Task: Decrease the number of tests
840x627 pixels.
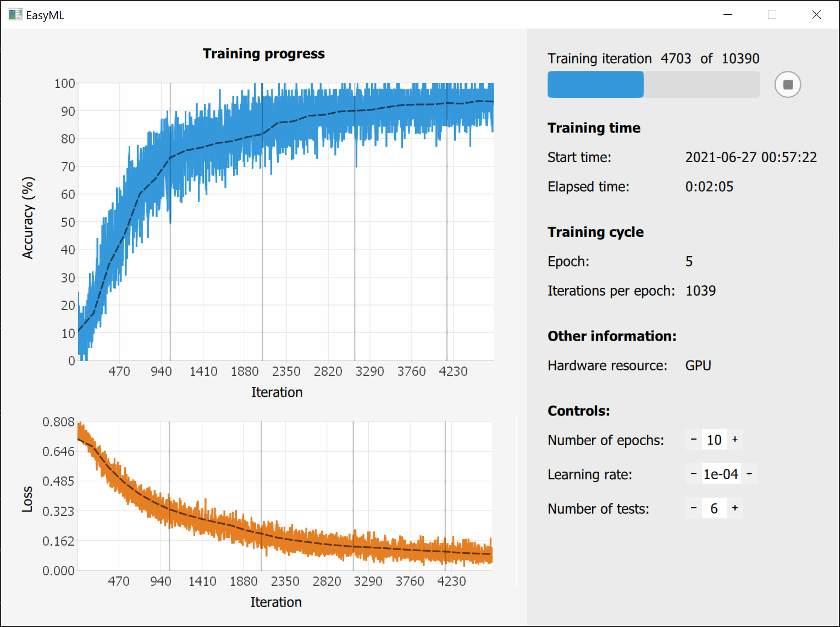Action: (694, 508)
